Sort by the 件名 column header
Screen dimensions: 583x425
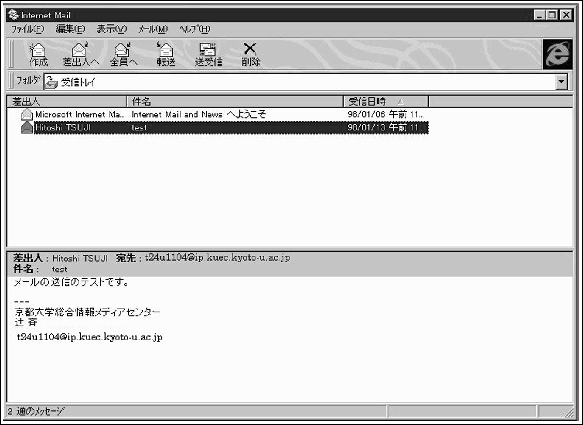pyautogui.click(x=235, y=102)
